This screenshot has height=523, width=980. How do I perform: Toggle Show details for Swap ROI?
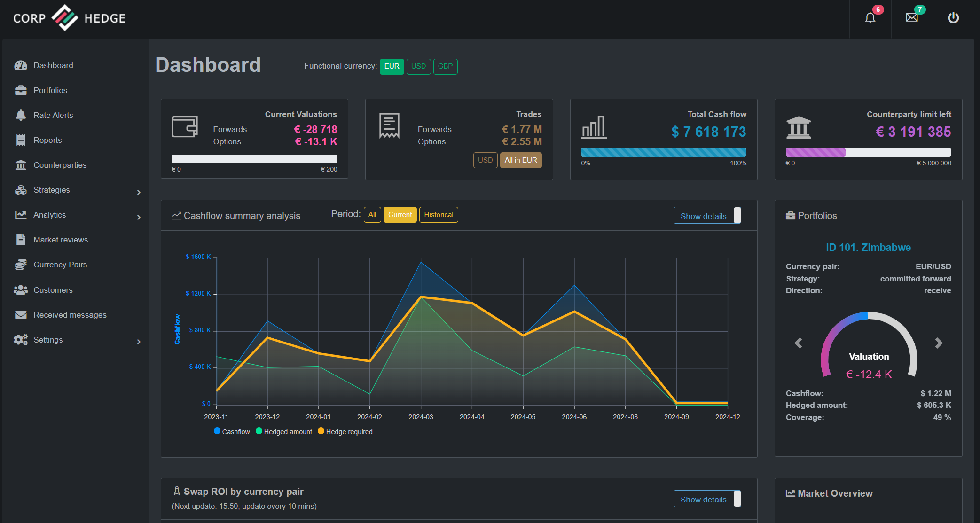tap(707, 499)
